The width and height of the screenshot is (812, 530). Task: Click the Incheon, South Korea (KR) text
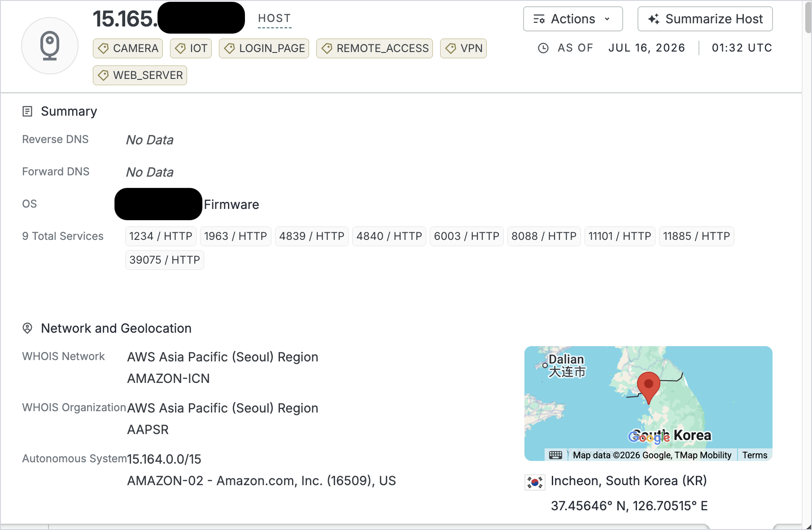coord(629,481)
